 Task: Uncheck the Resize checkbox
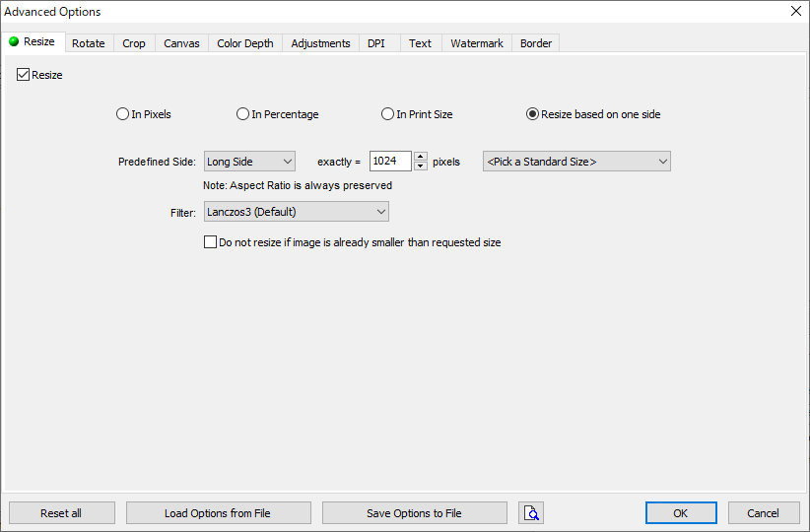[x=23, y=74]
